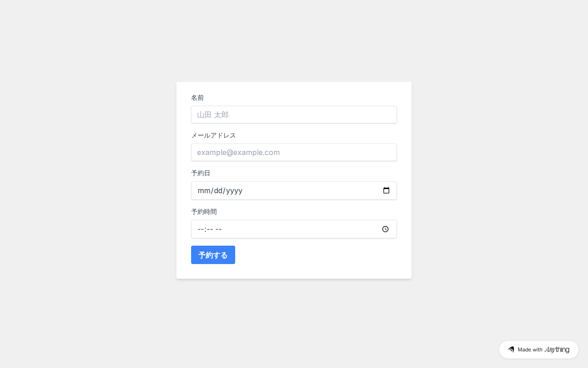The width and height of the screenshot is (588, 368).
Task: Select the AM/PM segment of time field
Action: tap(219, 229)
